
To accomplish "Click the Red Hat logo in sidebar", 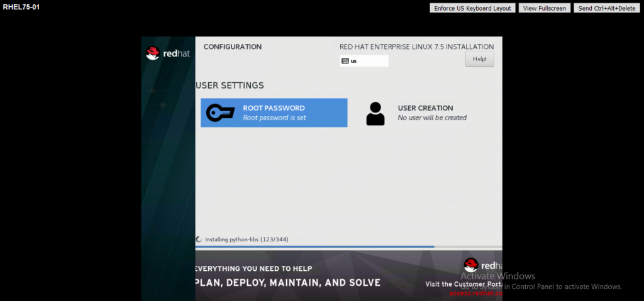I will [169, 53].
